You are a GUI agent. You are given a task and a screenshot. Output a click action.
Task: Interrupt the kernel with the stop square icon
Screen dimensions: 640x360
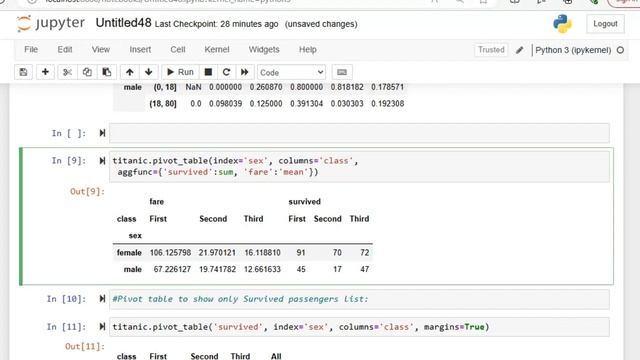pos(208,72)
